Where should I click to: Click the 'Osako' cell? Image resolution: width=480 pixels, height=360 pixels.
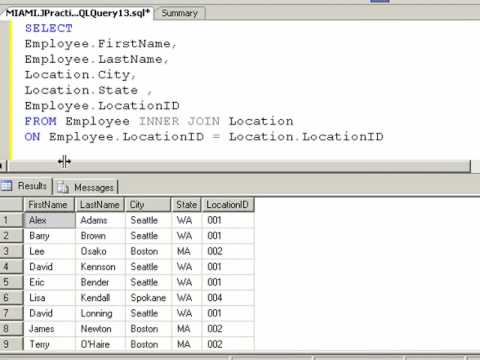[x=100, y=251]
